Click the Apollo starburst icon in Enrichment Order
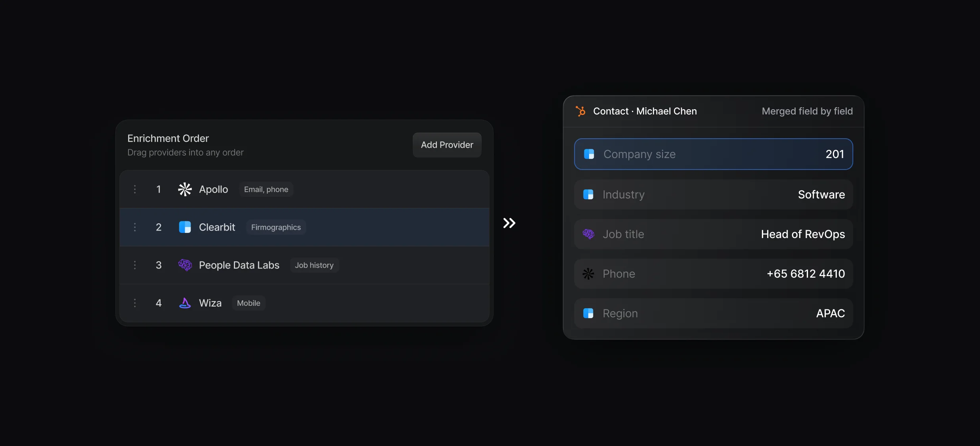The height and width of the screenshot is (446, 980). (x=185, y=189)
